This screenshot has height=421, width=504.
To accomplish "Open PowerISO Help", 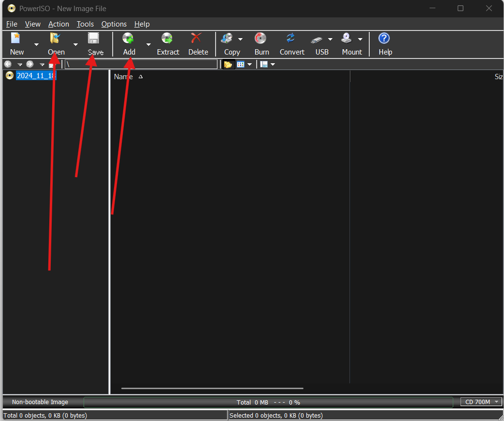I will pos(384,43).
